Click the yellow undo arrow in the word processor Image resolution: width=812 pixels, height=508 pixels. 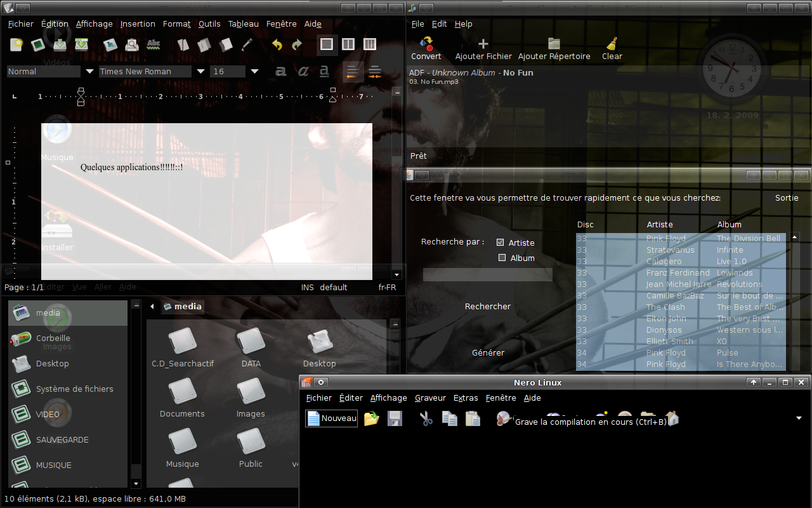277,44
